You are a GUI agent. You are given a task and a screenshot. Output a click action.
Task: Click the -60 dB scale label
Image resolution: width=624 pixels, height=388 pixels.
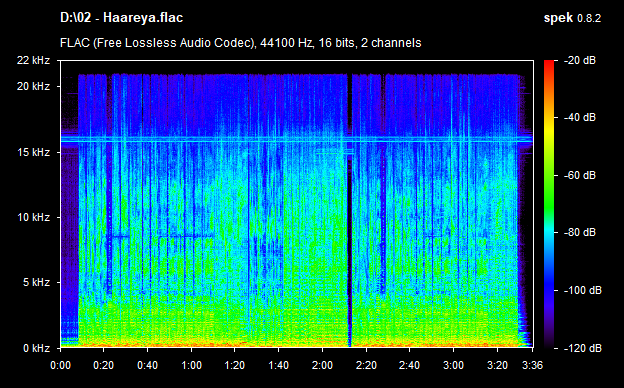tap(580, 175)
